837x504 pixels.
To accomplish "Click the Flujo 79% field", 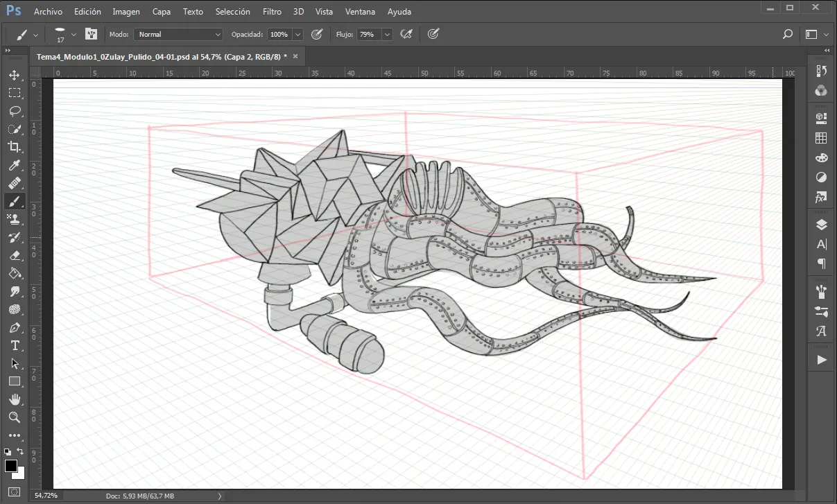I will pos(368,34).
